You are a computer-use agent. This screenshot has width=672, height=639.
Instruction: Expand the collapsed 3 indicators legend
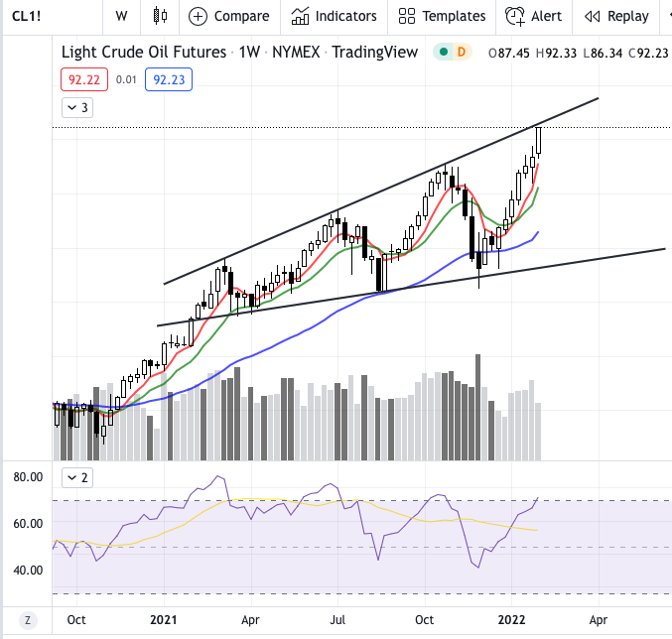click(x=77, y=108)
